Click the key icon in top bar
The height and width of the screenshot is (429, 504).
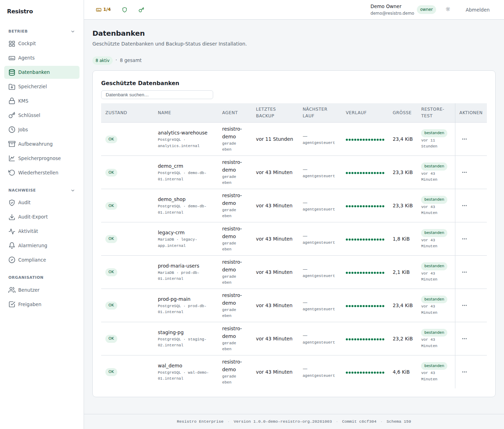tap(141, 10)
